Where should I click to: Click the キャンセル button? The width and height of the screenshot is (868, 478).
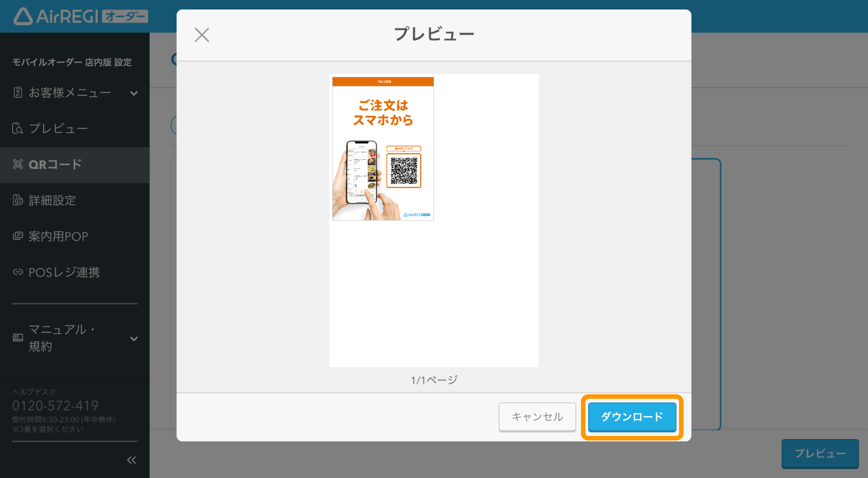(537, 417)
